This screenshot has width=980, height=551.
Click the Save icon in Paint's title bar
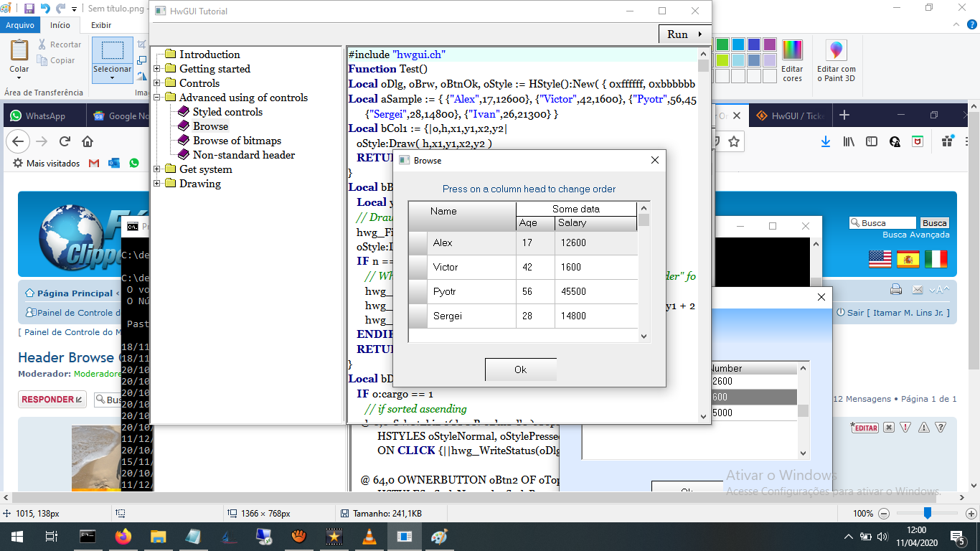coord(29,9)
